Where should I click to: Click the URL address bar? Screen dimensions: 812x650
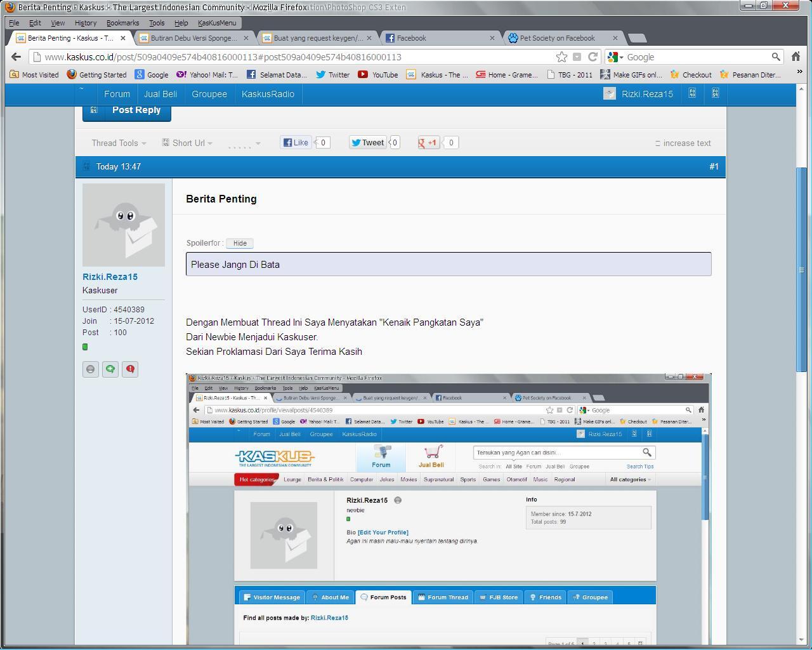pos(292,57)
